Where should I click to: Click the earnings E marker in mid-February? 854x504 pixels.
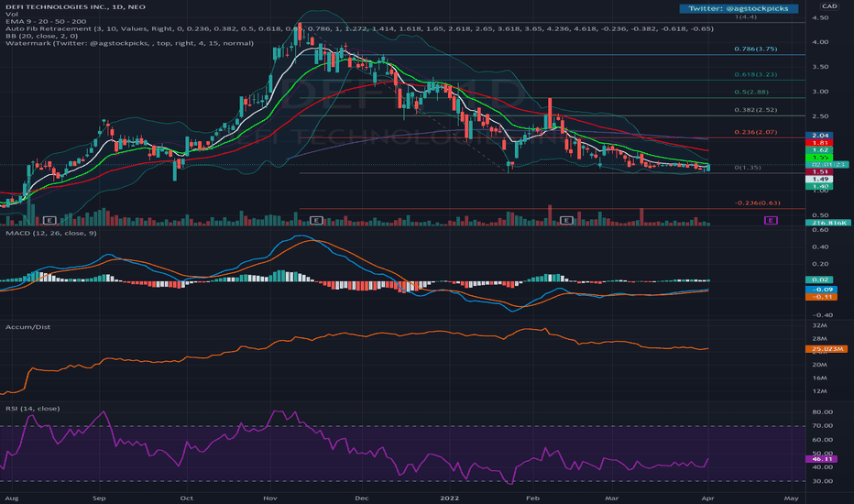click(x=566, y=220)
